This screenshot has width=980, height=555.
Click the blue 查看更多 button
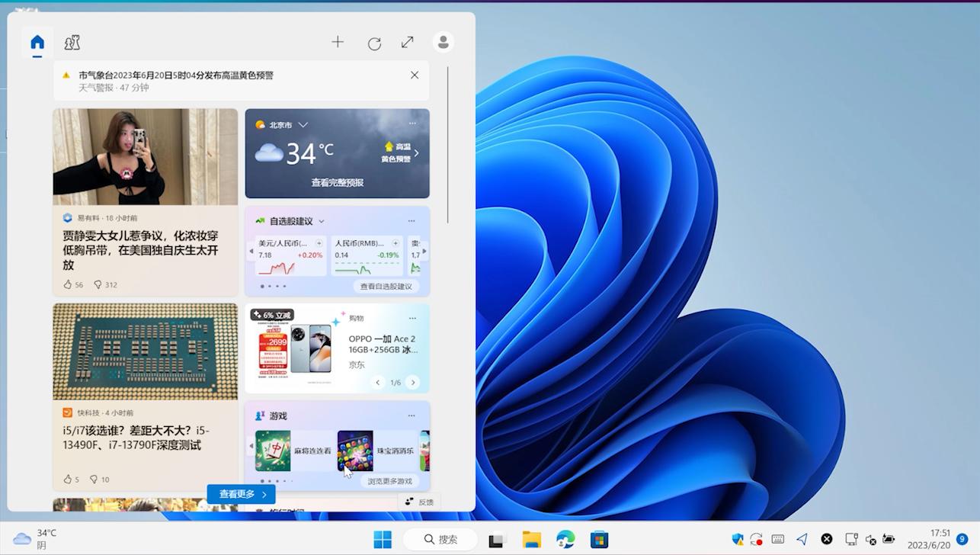pyautogui.click(x=240, y=494)
